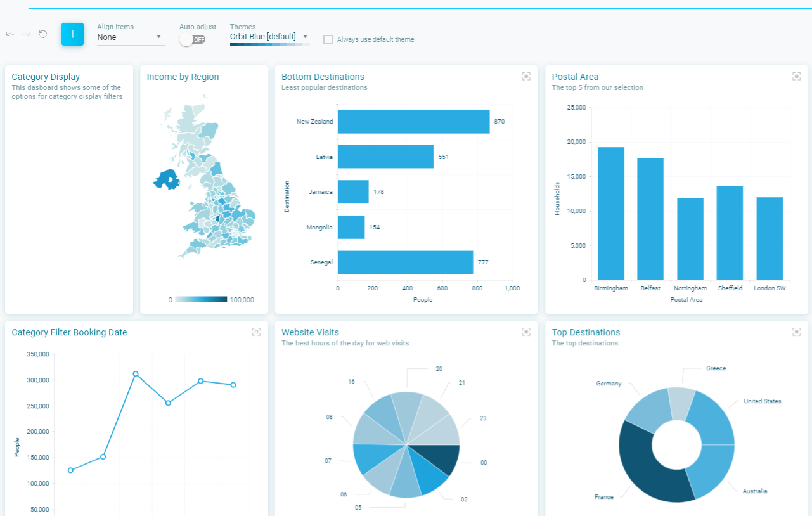Click the 'Households' axis label
This screenshot has height=516, width=812.
click(557, 198)
